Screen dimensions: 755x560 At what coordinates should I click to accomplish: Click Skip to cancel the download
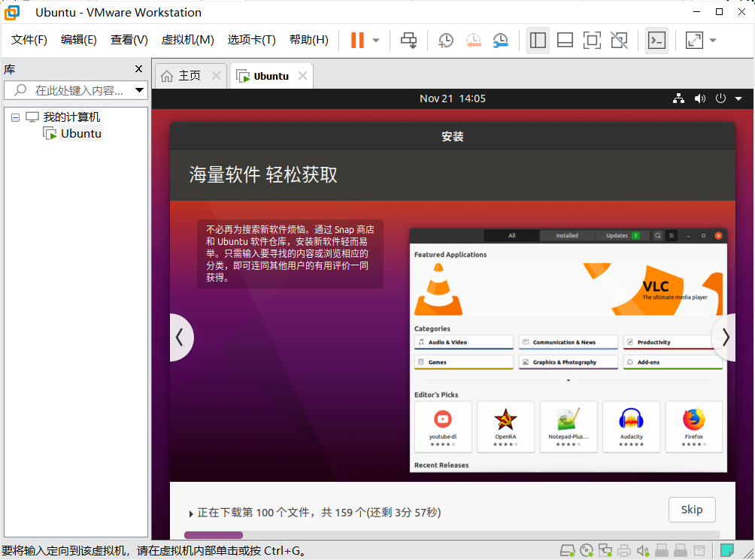tap(691, 510)
